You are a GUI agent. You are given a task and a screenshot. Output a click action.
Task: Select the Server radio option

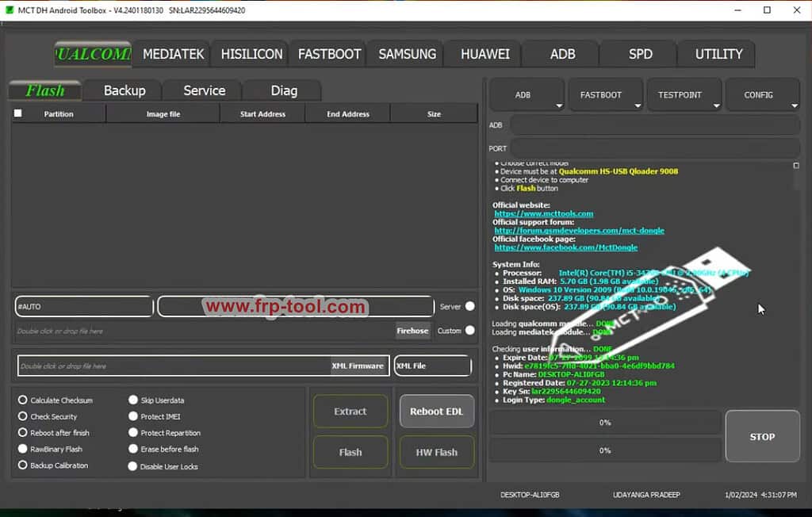pyautogui.click(x=469, y=306)
